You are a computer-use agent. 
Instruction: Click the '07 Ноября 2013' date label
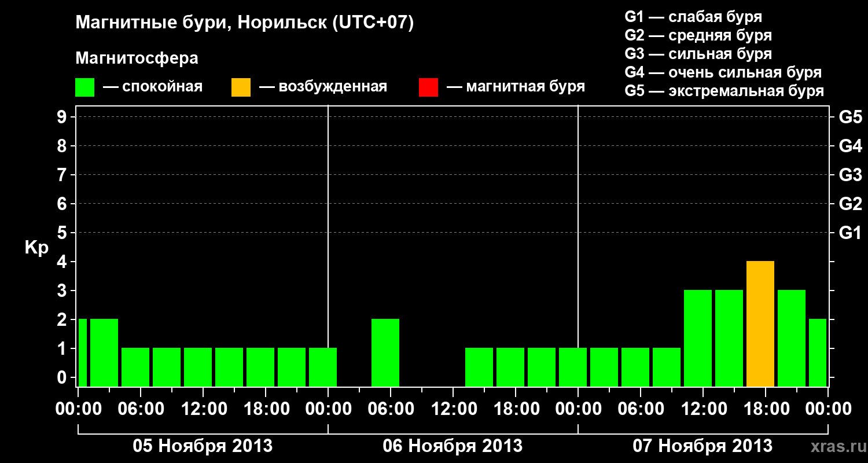click(x=703, y=446)
